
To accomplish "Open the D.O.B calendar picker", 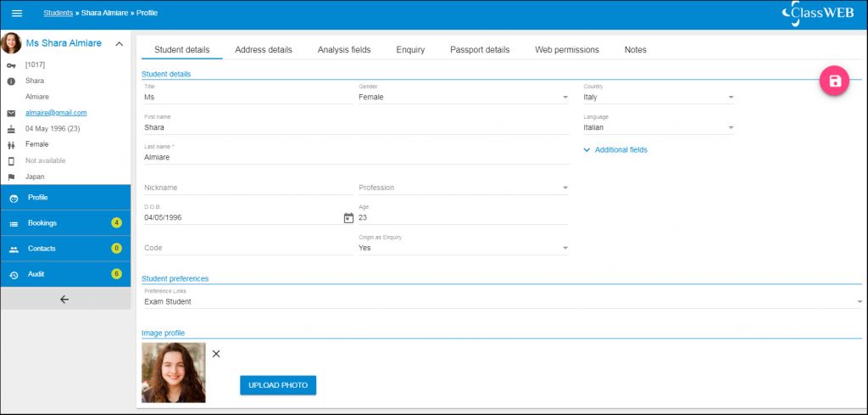I will 348,218.
